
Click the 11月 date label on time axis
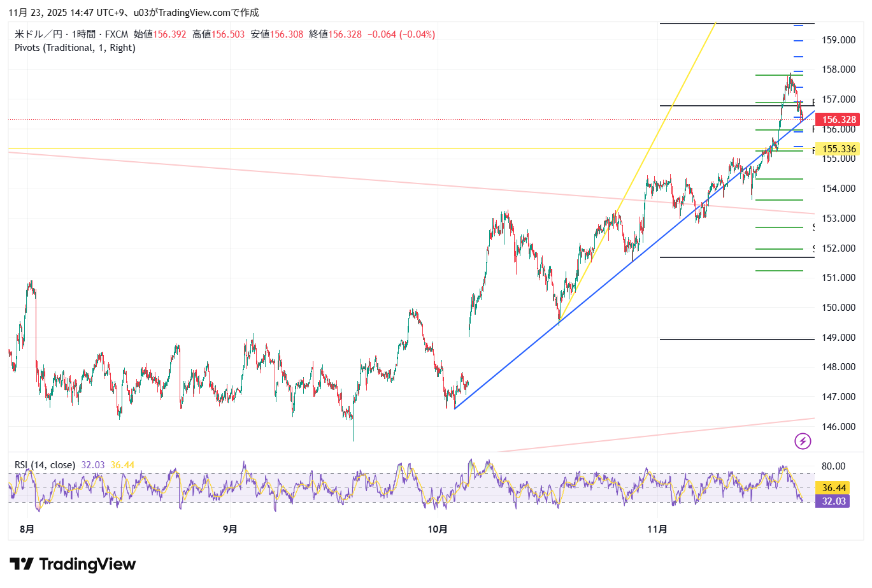tap(657, 529)
